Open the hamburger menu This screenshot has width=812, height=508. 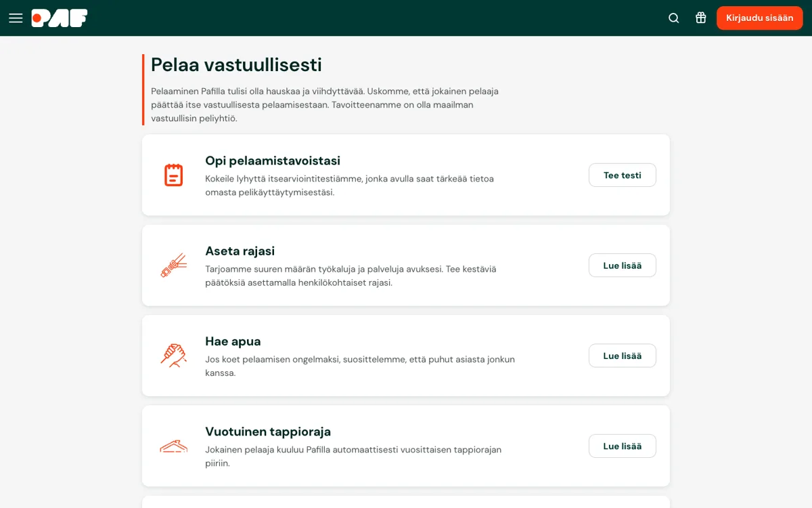(x=16, y=18)
